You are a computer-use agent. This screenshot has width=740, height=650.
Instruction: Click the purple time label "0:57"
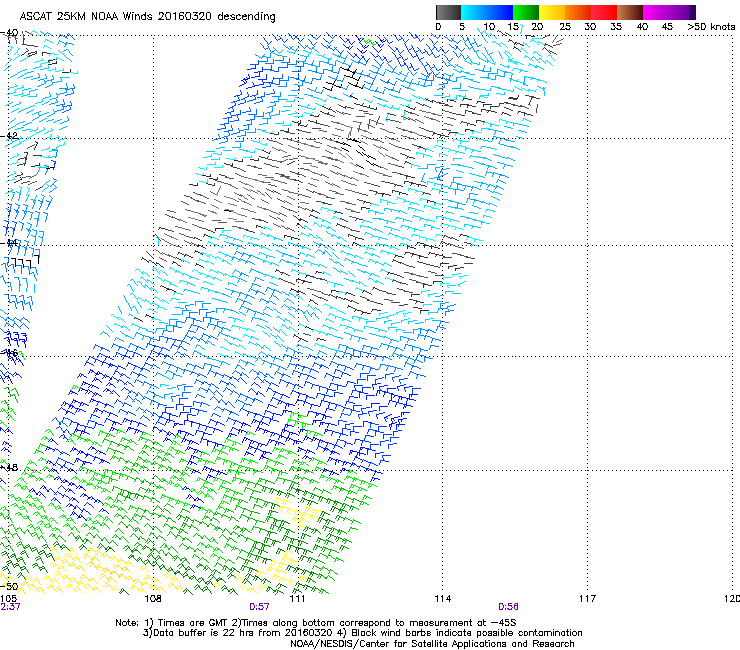point(259,607)
